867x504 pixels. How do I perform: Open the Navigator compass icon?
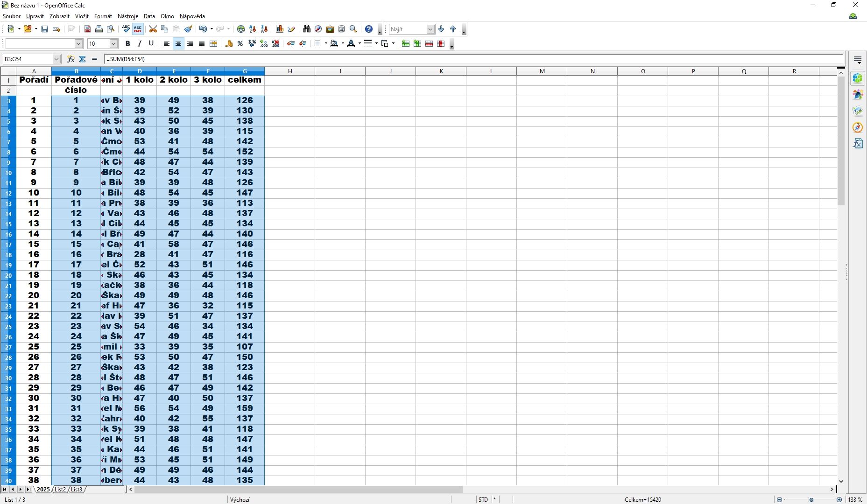pos(318,29)
